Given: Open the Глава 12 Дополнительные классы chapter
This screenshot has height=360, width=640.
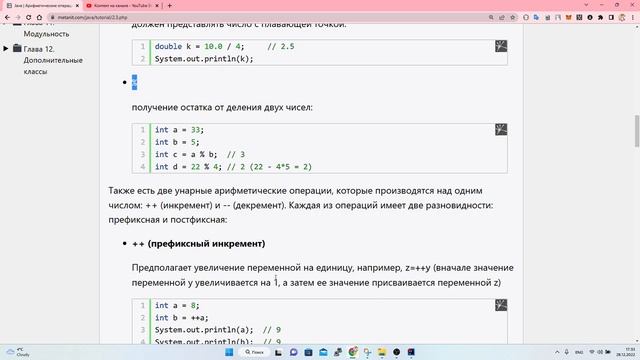Looking at the screenshot, I should [53, 60].
